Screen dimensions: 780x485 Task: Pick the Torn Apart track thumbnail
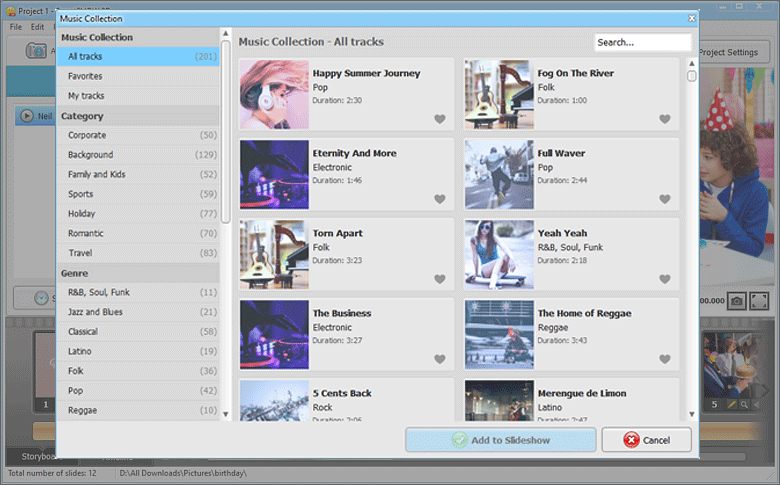tap(274, 255)
